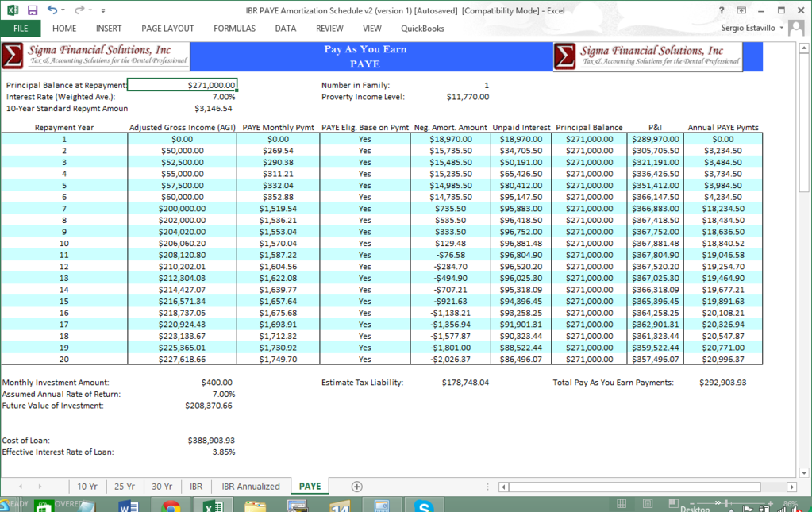
Task: Click the horizontal scrollbar left arrow
Action: click(503, 487)
